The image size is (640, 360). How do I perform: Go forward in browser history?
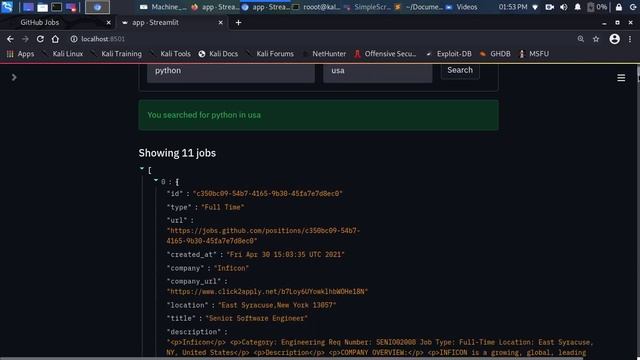click(x=25, y=39)
